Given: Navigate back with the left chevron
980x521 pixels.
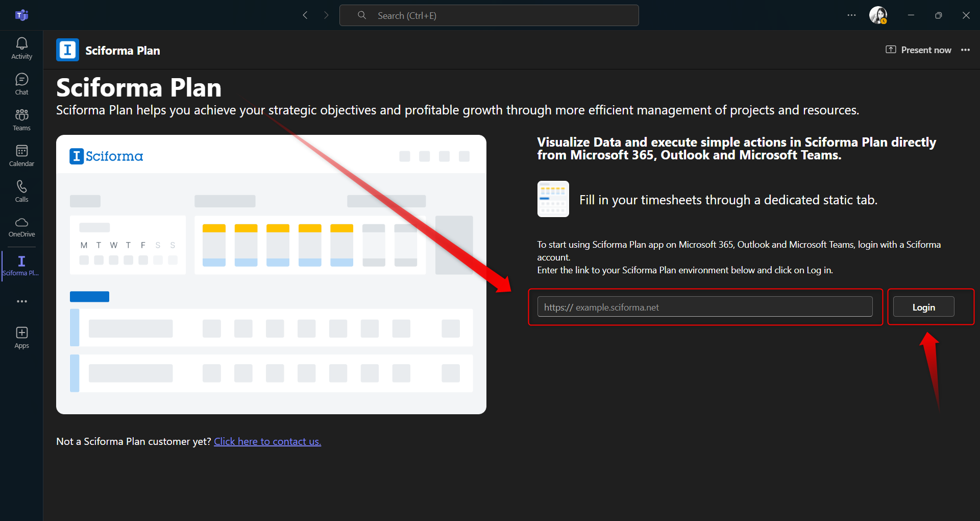Looking at the screenshot, I should pyautogui.click(x=305, y=15).
